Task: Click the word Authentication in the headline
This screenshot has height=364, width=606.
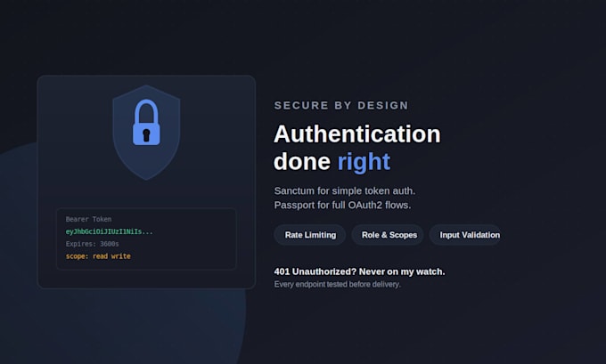Action: click(357, 134)
